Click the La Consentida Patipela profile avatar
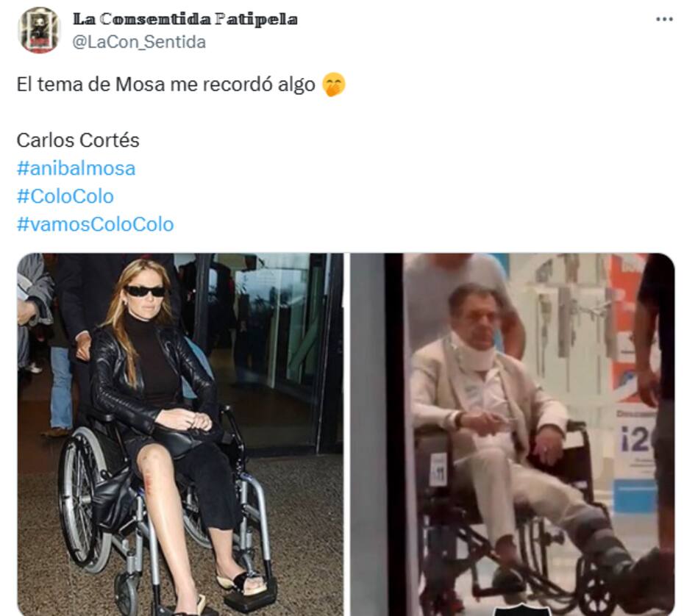The height and width of the screenshot is (616, 684). tap(39, 30)
